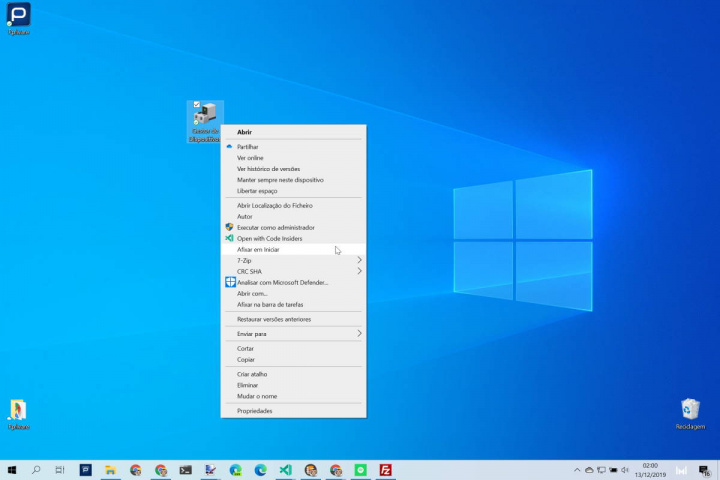The image size is (720, 480).
Task: Show hidden system tray icons
Action: click(x=577, y=470)
